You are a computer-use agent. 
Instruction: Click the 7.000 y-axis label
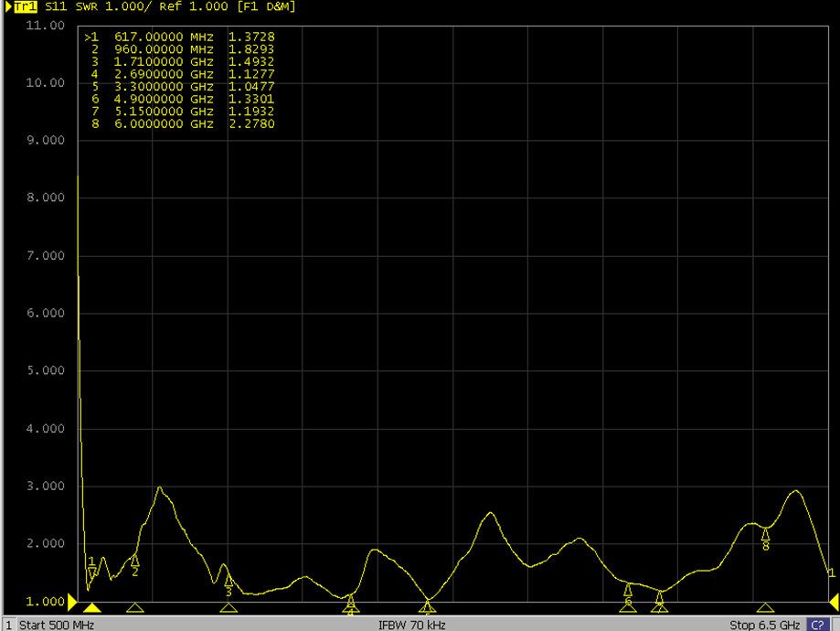(46, 255)
